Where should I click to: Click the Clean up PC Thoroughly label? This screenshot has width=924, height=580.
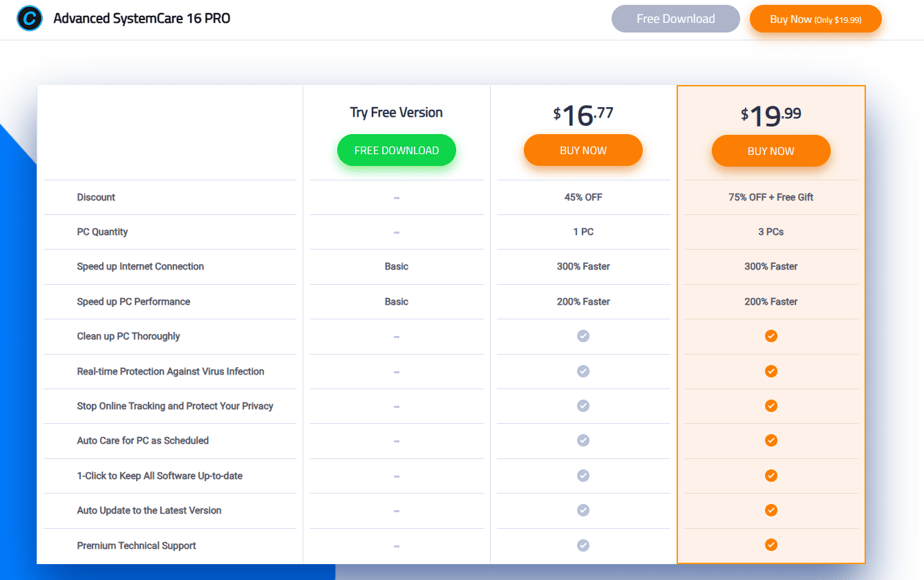(129, 336)
